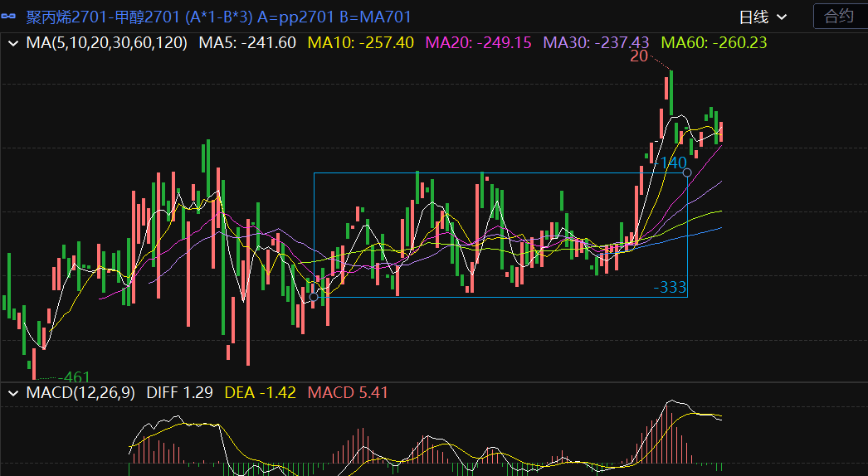The image size is (868, 476).
Task: Click the low price label -461
Action: pyautogui.click(x=74, y=377)
